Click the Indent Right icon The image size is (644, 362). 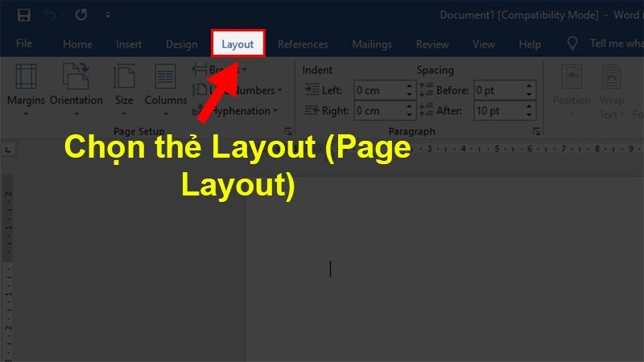pos(312,110)
